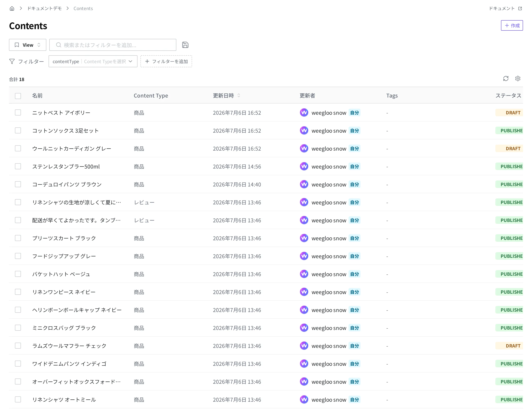Click the 作成 create button
Image resolution: width=532 pixels, height=411 pixels.
coord(512,26)
